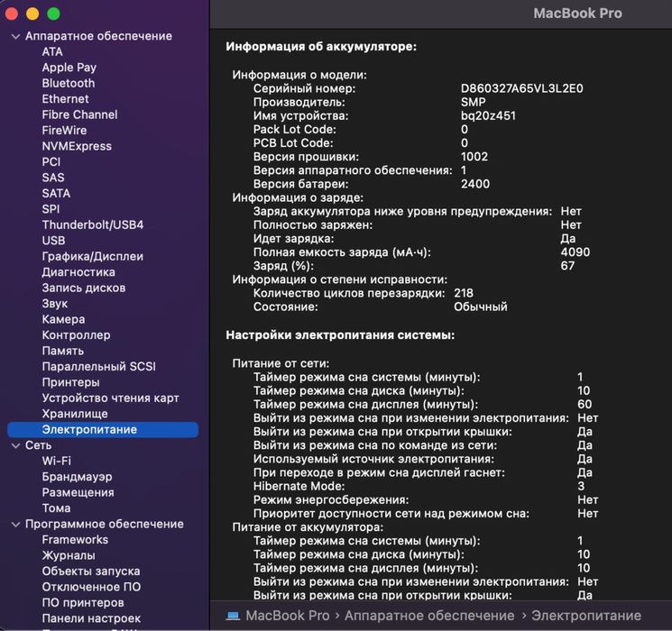Click the battery version value 2400
Screen dimensions: 672x631
[x=474, y=184]
